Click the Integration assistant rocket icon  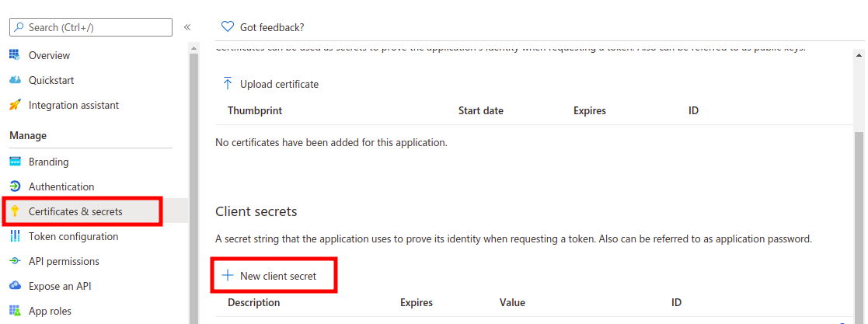(14, 105)
